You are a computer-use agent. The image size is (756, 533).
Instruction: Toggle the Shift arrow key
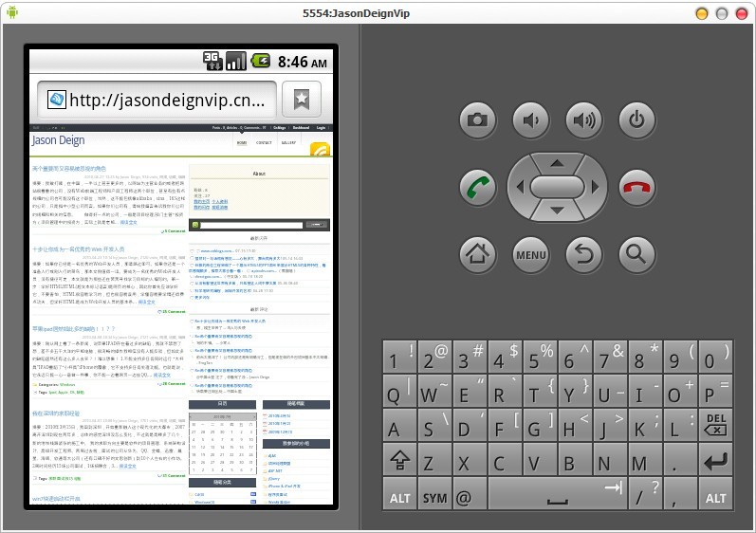click(x=399, y=460)
